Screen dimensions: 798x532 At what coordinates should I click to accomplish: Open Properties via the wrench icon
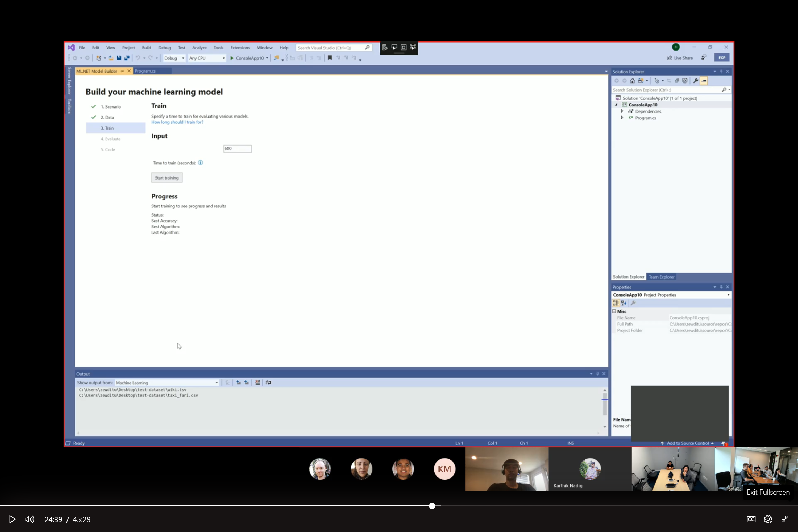tap(696, 81)
